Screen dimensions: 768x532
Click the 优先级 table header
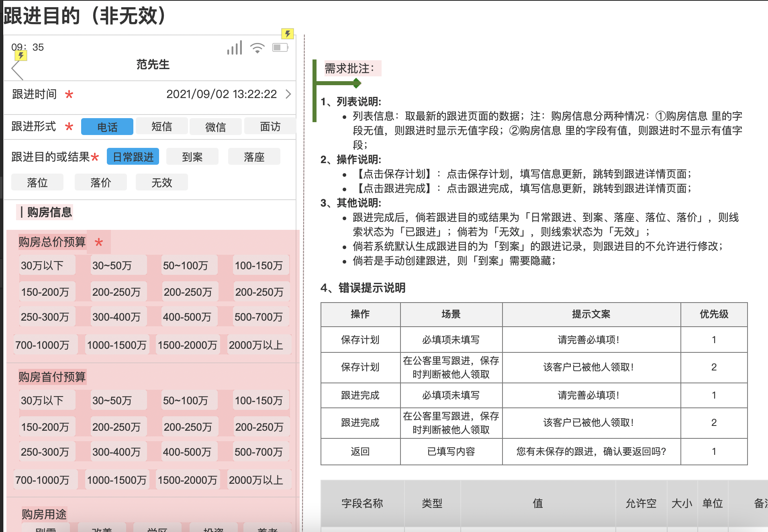714,314
